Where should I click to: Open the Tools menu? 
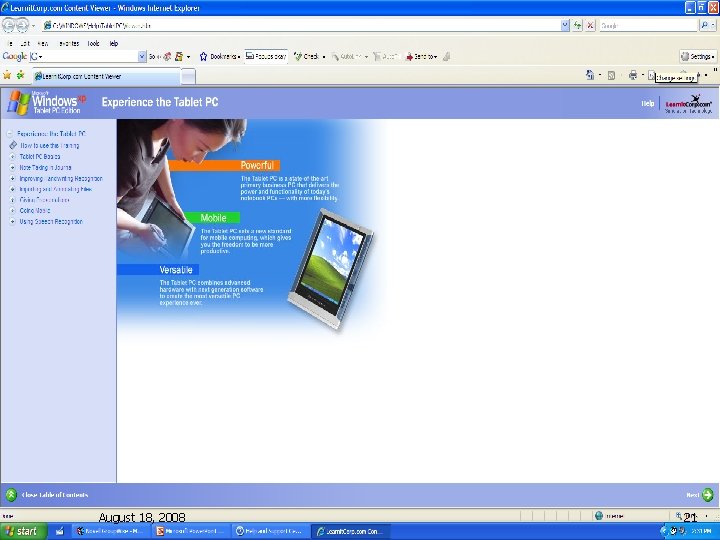(x=93, y=44)
